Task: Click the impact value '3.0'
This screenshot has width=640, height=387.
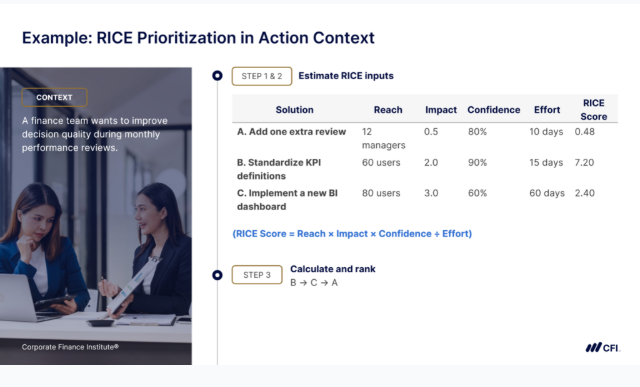Action: pos(431,193)
